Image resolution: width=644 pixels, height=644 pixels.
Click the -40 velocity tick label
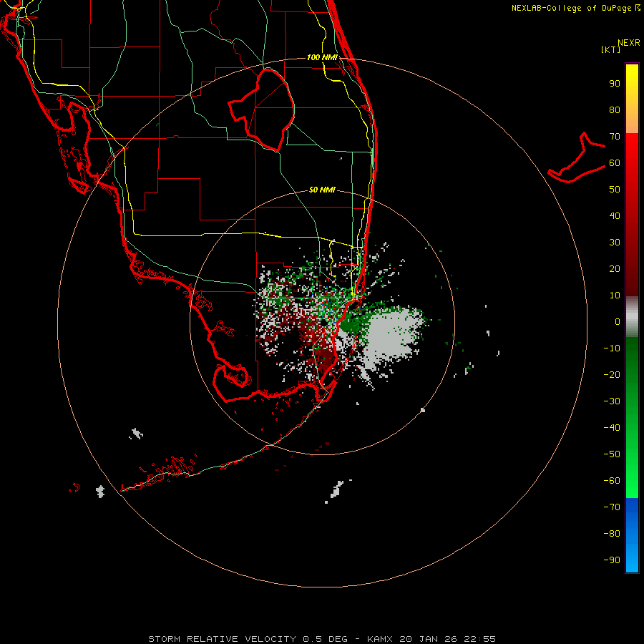point(612,428)
